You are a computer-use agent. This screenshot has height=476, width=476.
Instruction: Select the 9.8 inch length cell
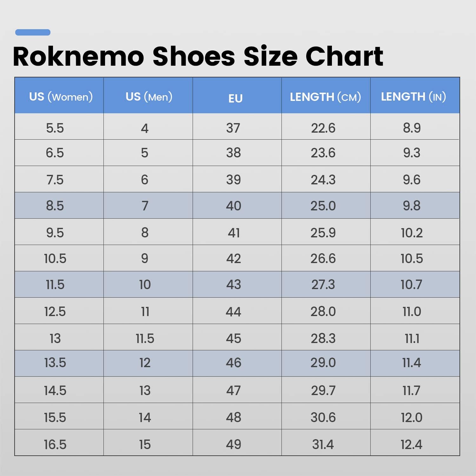(x=412, y=206)
